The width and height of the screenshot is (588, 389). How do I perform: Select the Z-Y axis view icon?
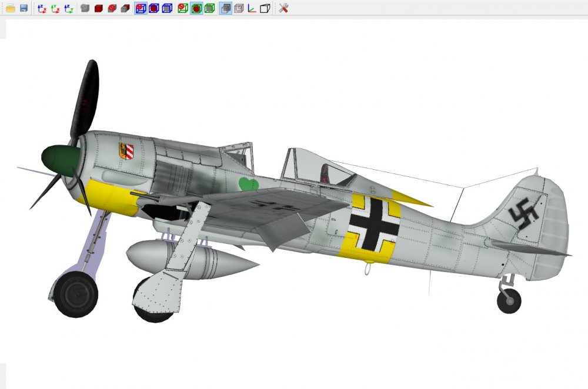69,8
